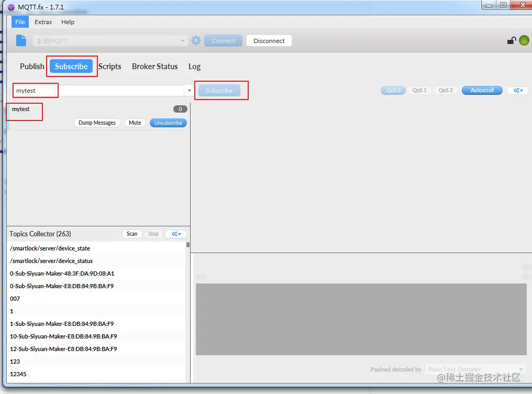Switch to the Log tab
Viewport: 532px width, 394px height.
click(x=194, y=66)
